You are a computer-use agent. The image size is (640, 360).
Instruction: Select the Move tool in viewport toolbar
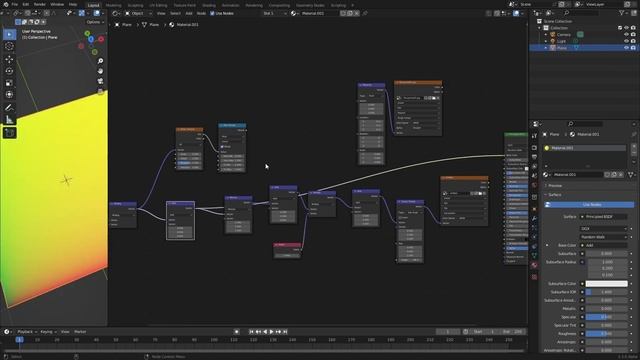pos(9,59)
